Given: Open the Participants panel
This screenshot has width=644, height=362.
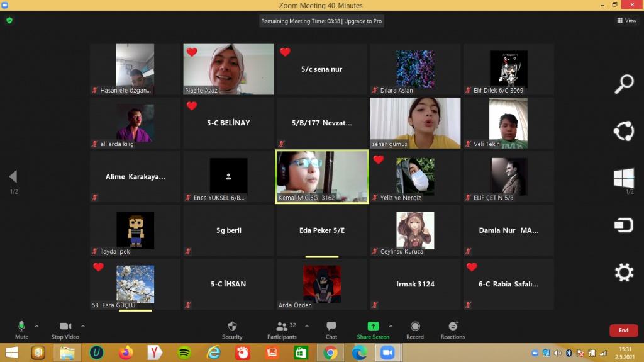Looking at the screenshot, I should [x=282, y=329].
